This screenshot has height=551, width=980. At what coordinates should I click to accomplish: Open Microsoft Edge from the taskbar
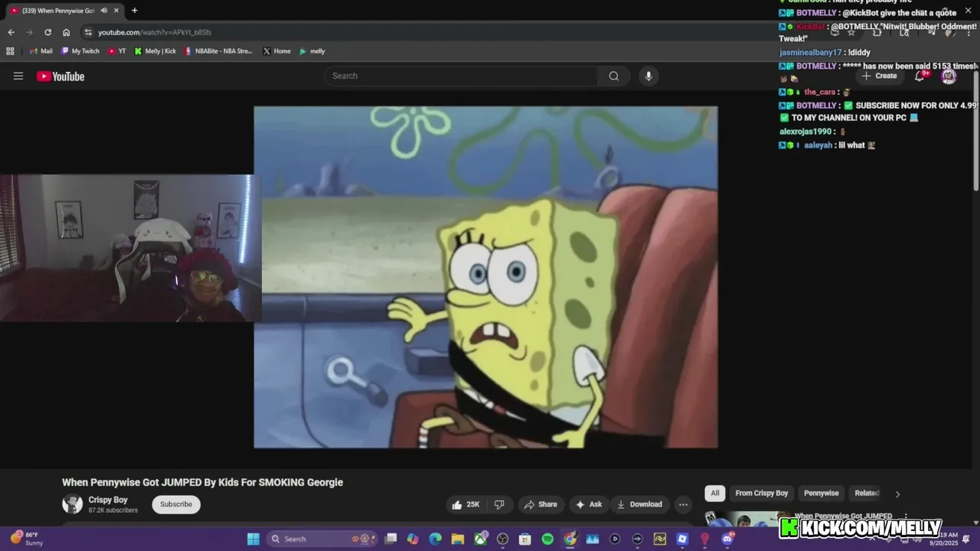click(435, 539)
